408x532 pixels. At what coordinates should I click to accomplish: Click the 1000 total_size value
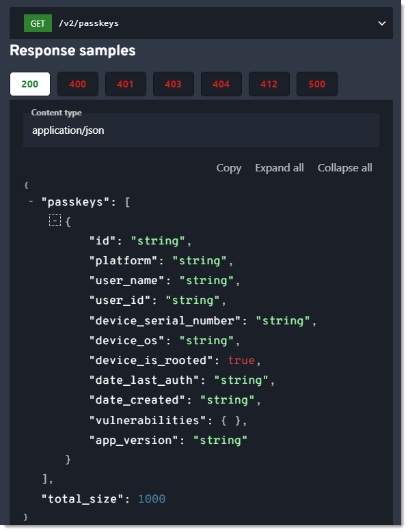pyautogui.click(x=152, y=499)
